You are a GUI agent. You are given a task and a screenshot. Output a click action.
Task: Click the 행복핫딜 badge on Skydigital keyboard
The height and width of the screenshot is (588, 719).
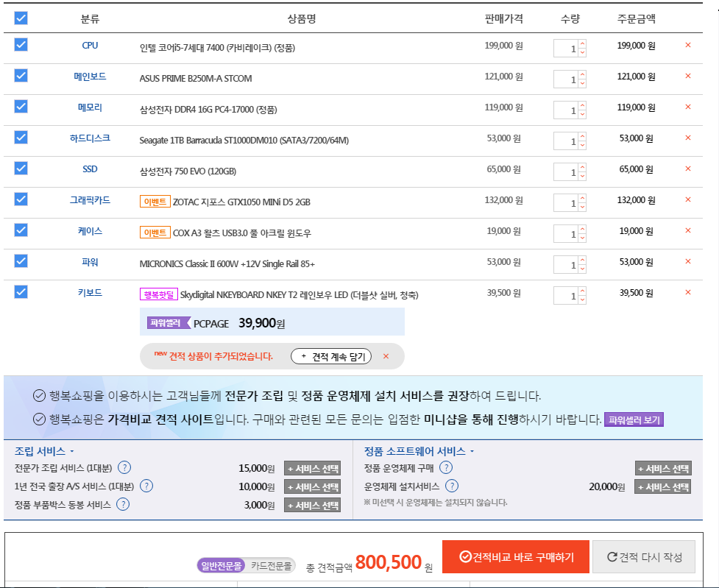[x=159, y=294]
